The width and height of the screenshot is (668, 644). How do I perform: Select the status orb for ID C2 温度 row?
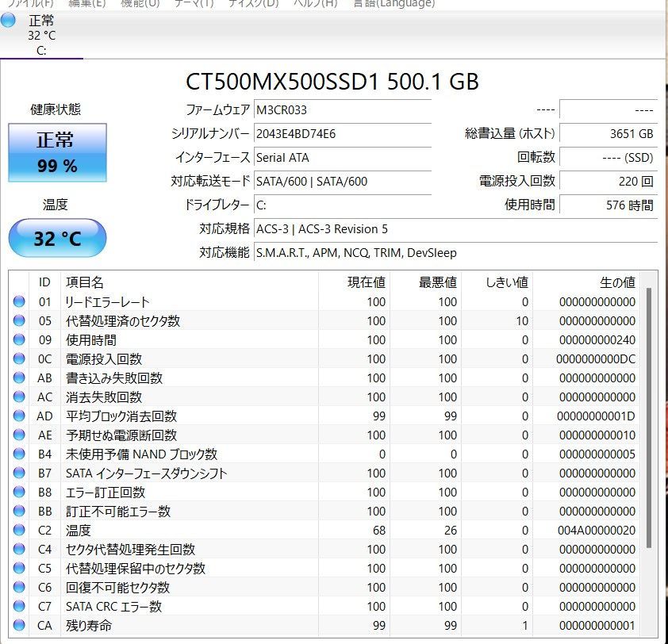(x=19, y=530)
